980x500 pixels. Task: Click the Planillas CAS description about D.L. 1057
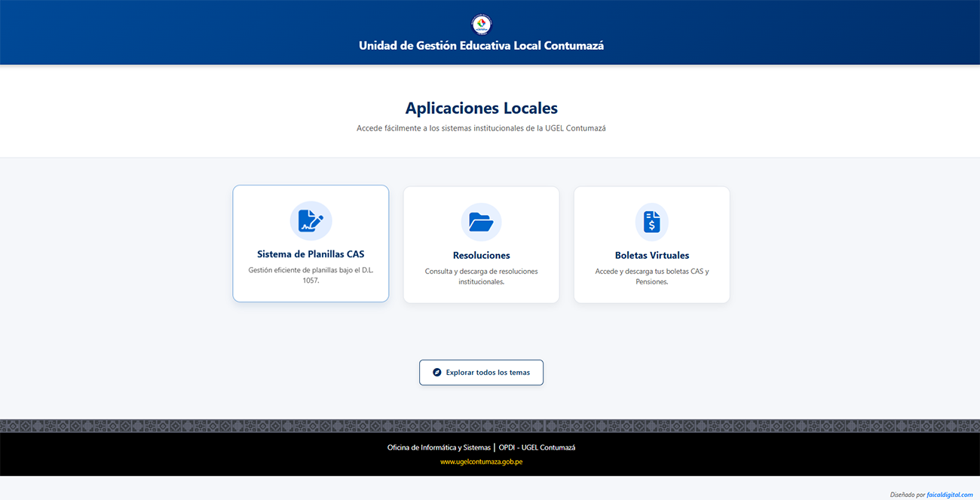pos(311,275)
